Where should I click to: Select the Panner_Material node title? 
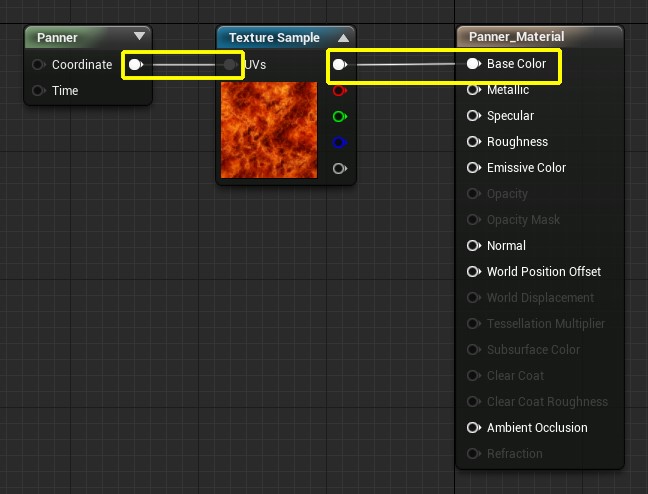point(516,36)
